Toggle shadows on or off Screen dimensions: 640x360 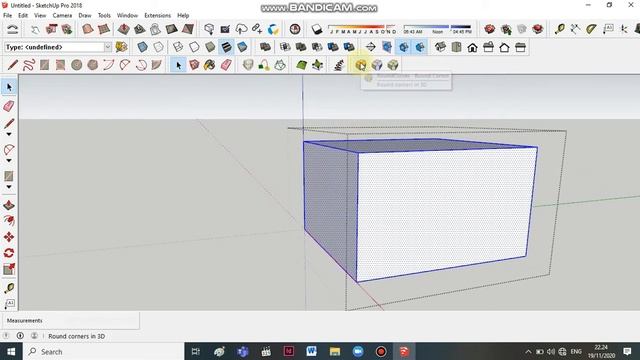[x=317, y=29]
